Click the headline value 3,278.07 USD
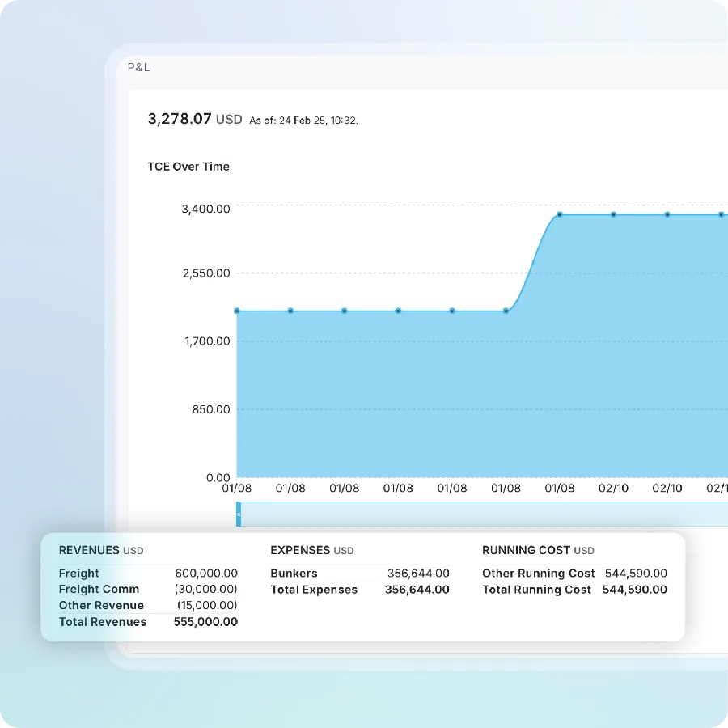 coord(195,119)
